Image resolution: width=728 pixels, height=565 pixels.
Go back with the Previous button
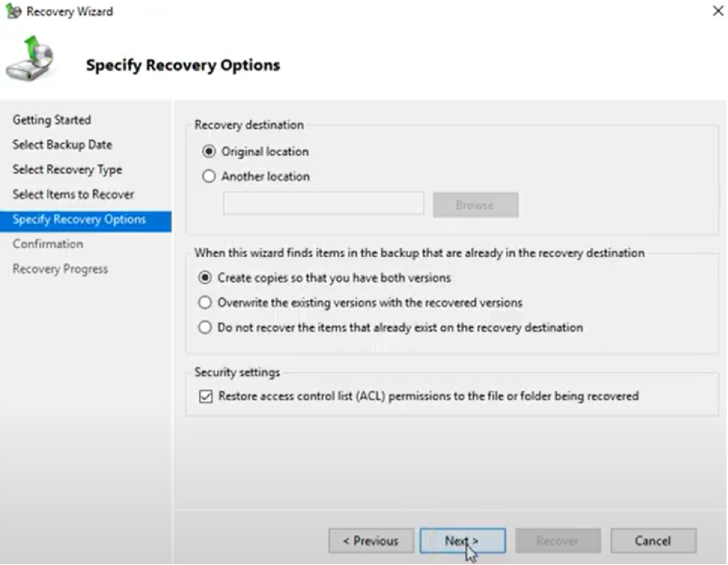coord(370,541)
